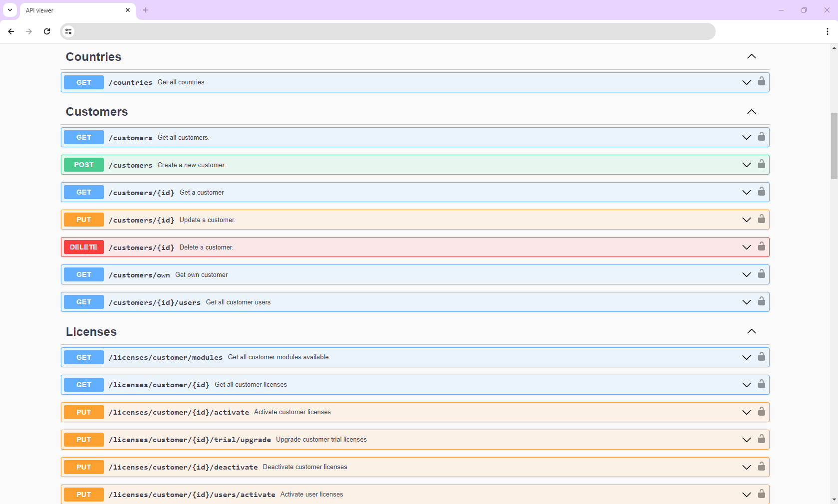Reload the page with browser refresh icon
Viewport: 838px width, 504px height.
click(x=47, y=31)
